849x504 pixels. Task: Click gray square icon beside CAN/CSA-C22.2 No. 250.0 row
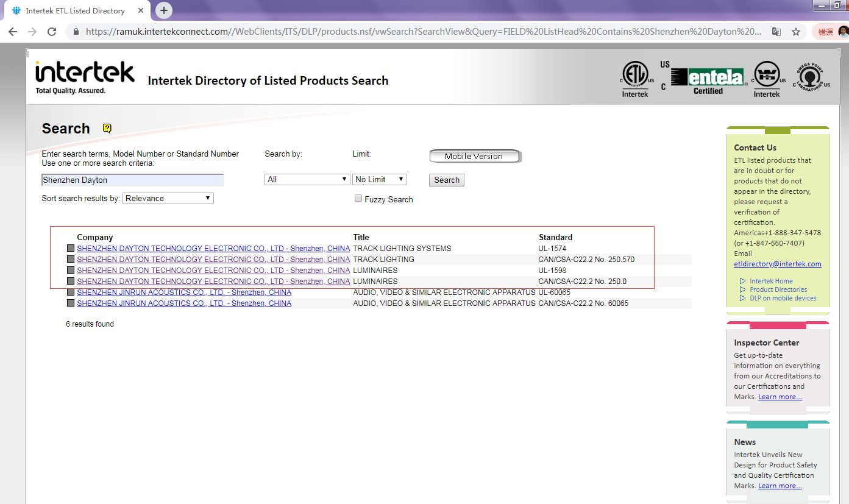click(70, 281)
